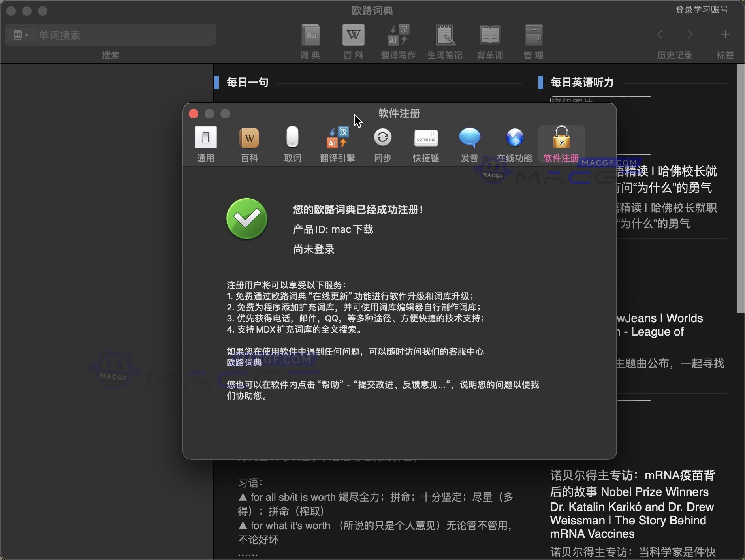
Task: Click the 欧路词典 customer center link
Action: [x=243, y=362]
